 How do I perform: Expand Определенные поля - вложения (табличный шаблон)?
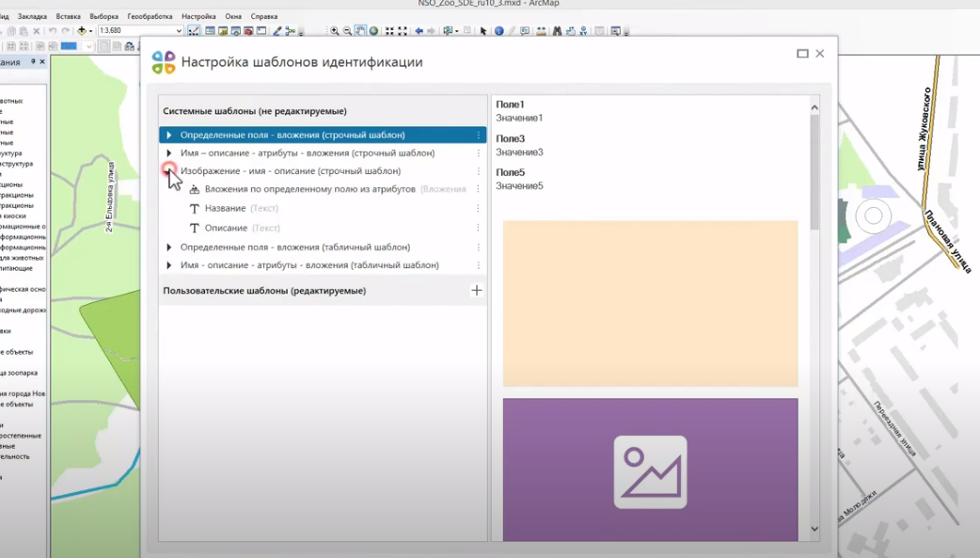point(168,247)
